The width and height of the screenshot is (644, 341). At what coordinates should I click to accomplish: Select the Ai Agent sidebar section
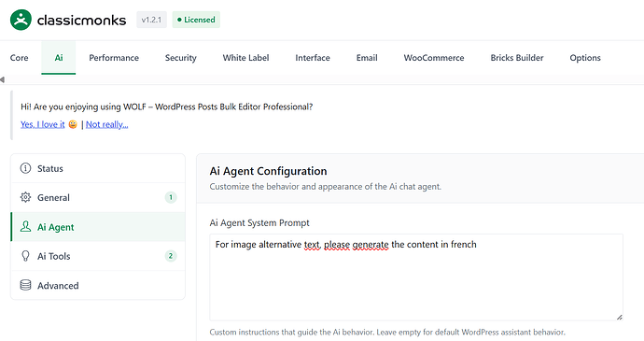click(x=98, y=227)
